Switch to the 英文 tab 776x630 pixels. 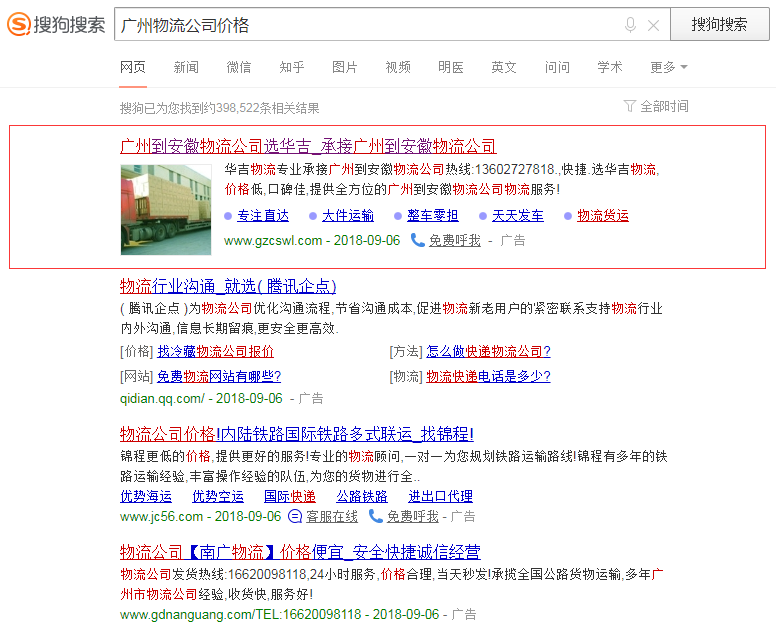pyautogui.click(x=504, y=67)
